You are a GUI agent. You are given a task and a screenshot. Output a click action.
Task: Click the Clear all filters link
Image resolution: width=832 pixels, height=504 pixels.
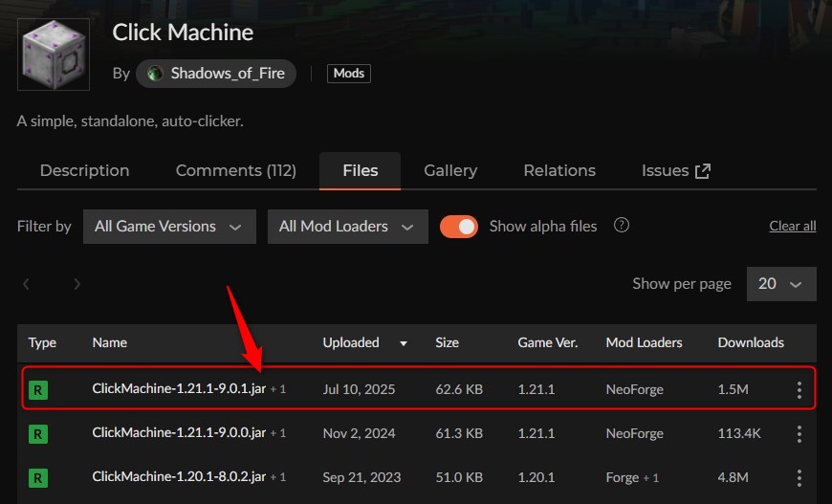(x=792, y=226)
